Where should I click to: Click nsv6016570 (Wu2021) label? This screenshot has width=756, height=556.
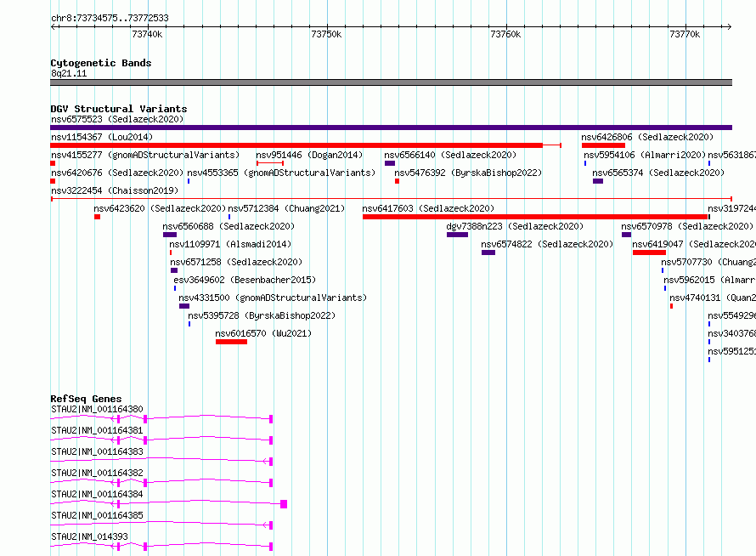263,333
